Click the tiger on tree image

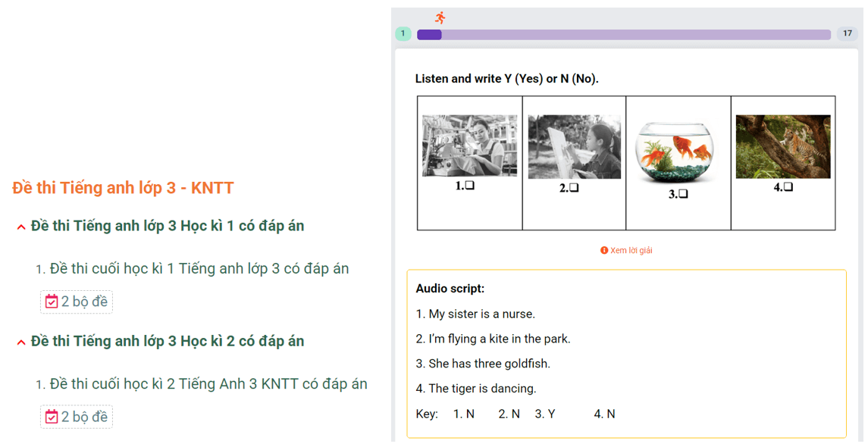click(x=783, y=147)
